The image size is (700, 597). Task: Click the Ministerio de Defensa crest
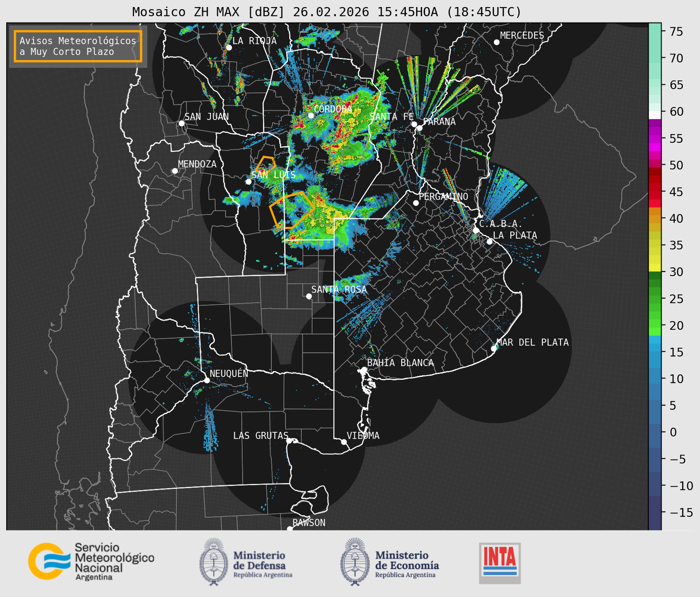(x=214, y=562)
